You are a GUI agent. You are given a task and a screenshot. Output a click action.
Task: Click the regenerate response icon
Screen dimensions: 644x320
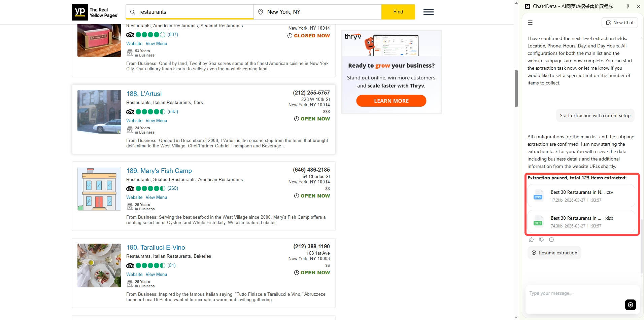551,240
